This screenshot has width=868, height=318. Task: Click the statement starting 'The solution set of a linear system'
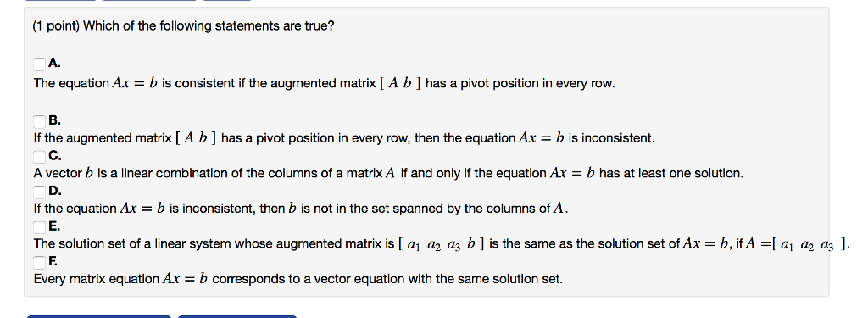441,244
